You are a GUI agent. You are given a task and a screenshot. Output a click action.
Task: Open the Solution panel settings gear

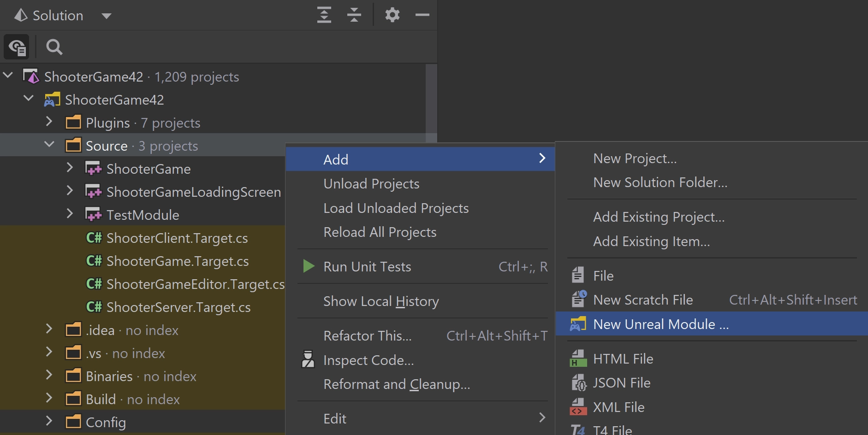tap(392, 15)
